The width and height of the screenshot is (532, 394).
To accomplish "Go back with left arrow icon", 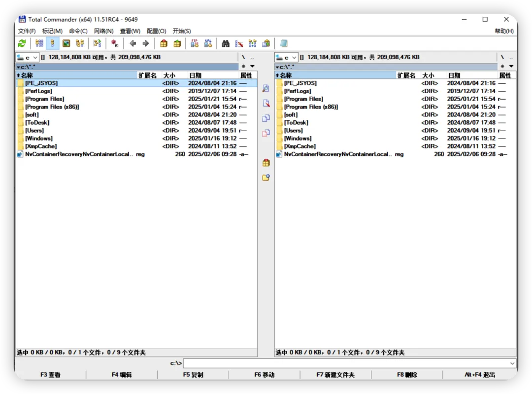I will pyautogui.click(x=133, y=43).
